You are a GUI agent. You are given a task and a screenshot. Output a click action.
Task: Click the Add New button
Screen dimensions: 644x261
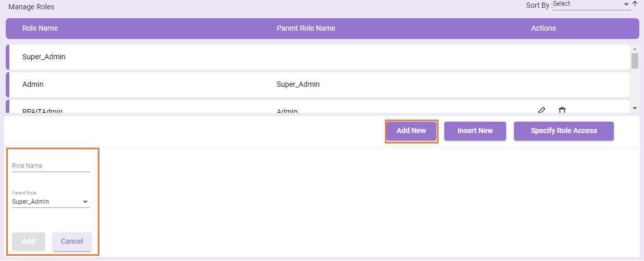click(411, 131)
